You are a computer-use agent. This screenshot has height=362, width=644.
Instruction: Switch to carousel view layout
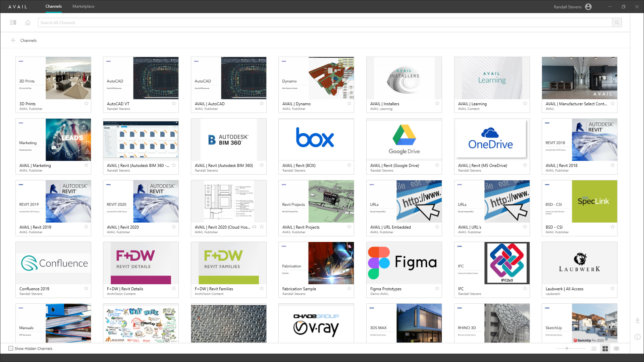[616, 349]
